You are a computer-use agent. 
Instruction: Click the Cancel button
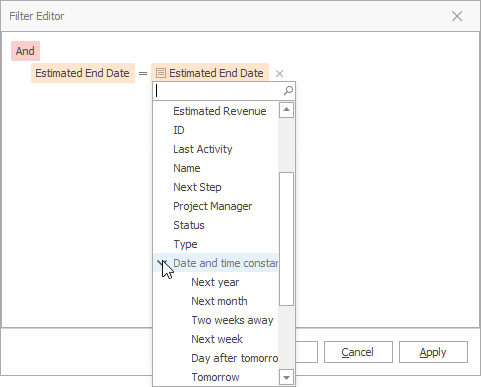(358, 352)
